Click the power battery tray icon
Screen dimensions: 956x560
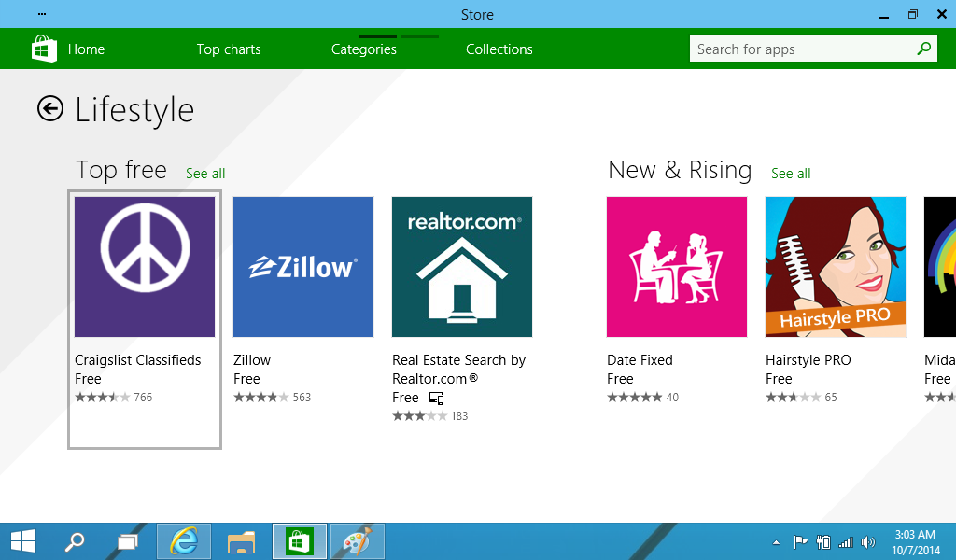click(x=823, y=541)
